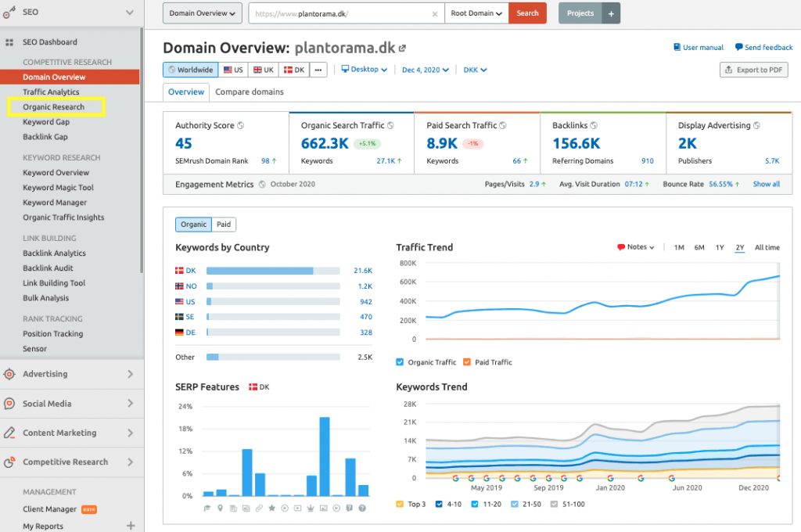Image resolution: width=801 pixels, height=532 pixels.
Task: Expand the Social Media sidebar section
Action: point(130,404)
